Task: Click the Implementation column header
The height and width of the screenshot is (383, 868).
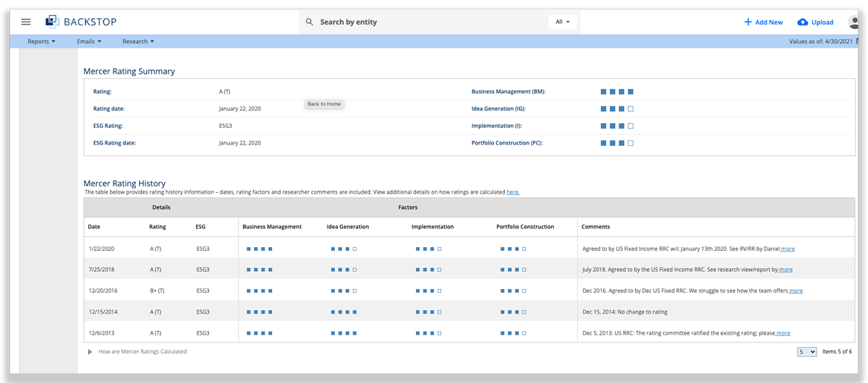Action: tap(433, 227)
